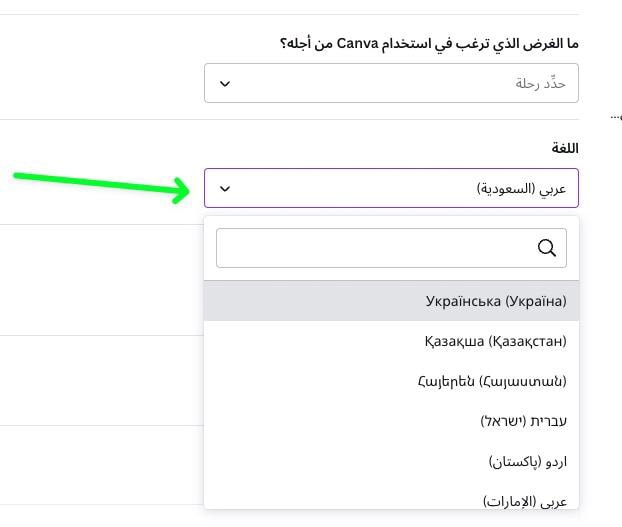The width and height of the screenshot is (622, 527).
Task: Select Українська (Україна) from the list
Action: click(391, 301)
